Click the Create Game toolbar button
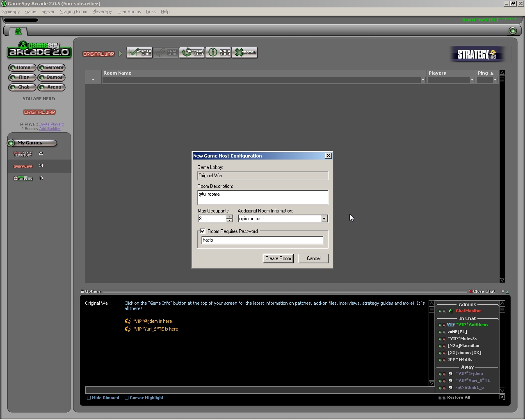Screen dimensions: 525x420 (139, 52)
